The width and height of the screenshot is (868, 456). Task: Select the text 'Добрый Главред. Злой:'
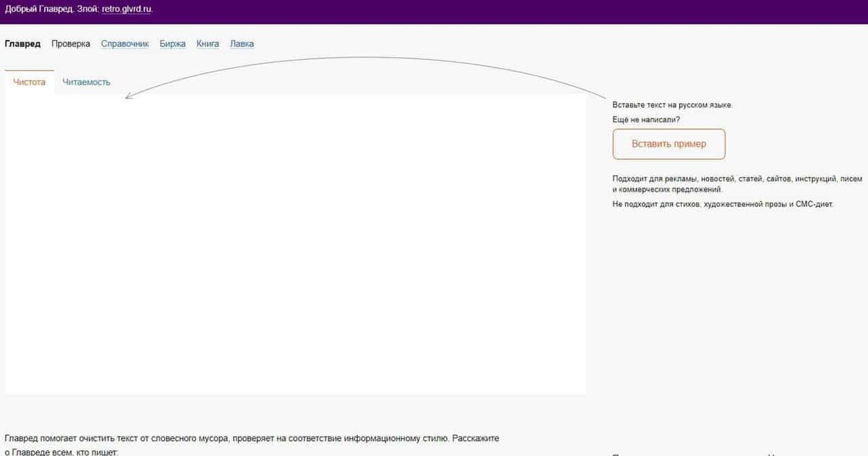point(52,9)
